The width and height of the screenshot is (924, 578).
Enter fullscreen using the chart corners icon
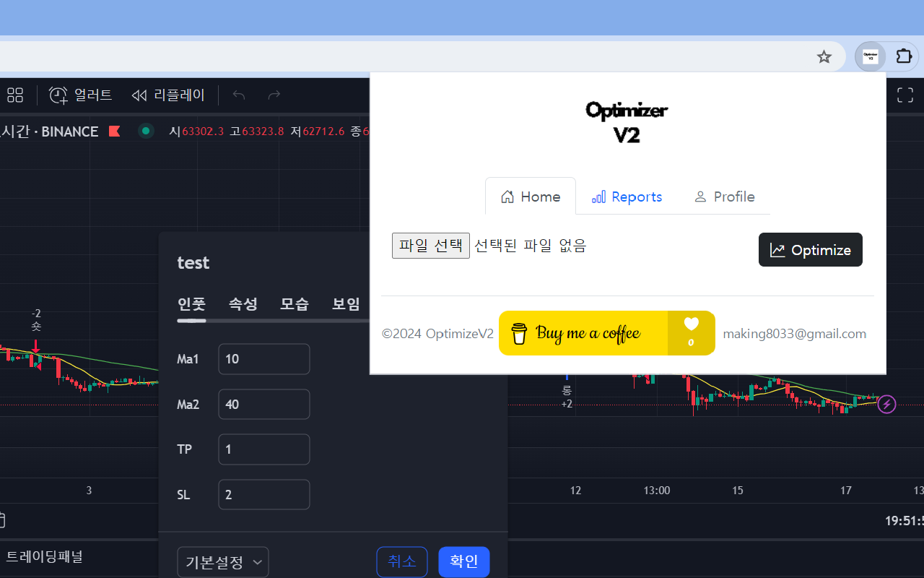(x=904, y=95)
